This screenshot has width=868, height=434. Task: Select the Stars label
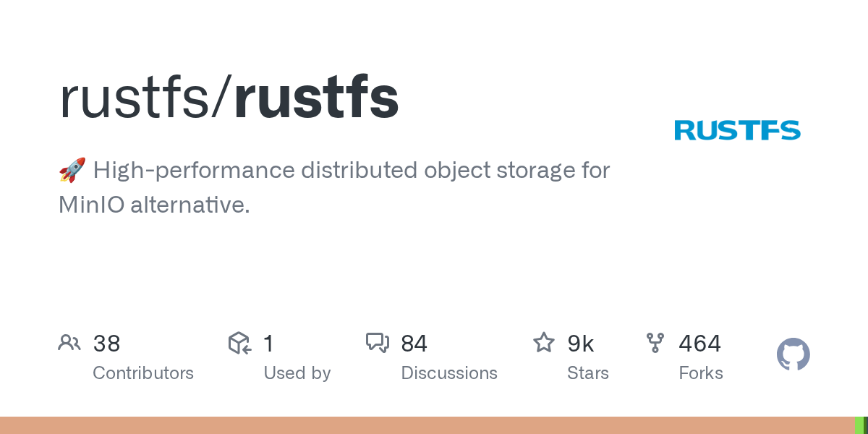588,373
